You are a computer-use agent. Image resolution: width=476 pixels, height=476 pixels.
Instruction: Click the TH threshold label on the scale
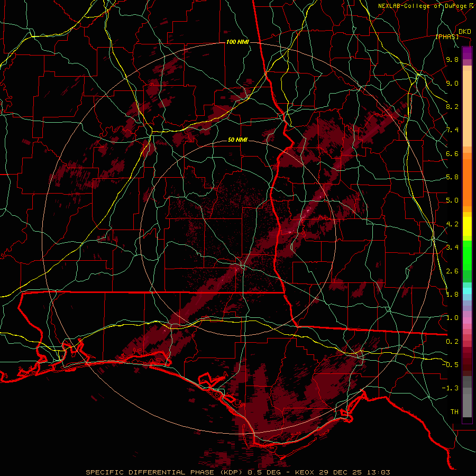tap(454, 412)
